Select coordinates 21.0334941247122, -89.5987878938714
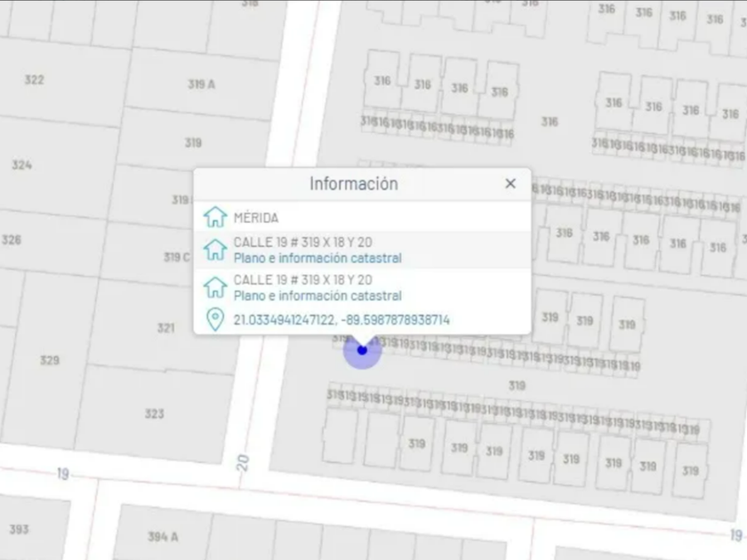 (x=341, y=319)
